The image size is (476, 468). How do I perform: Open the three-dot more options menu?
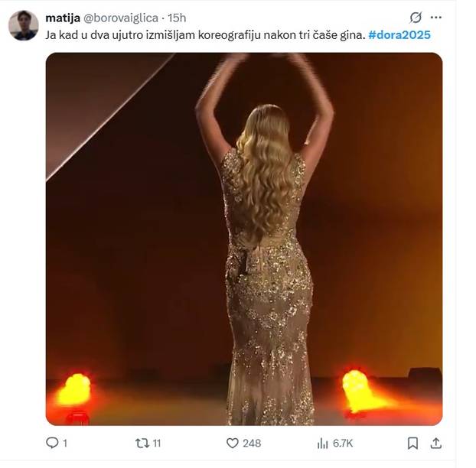pyautogui.click(x=436, y=18)
